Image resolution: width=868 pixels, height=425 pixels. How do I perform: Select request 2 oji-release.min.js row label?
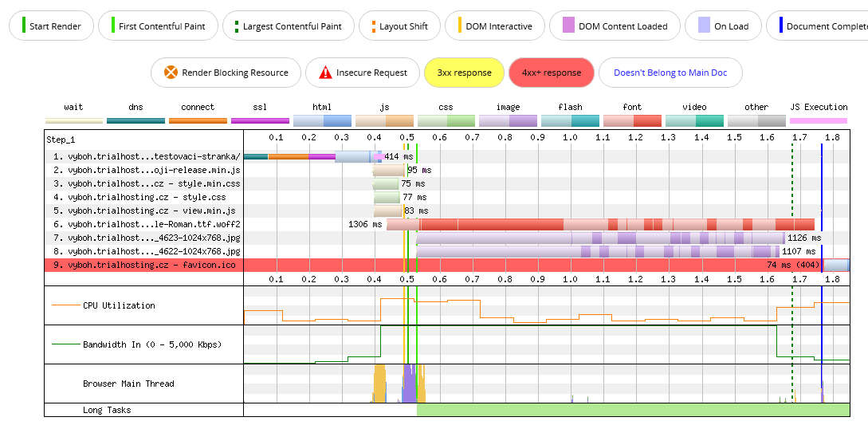coord(147,170)
